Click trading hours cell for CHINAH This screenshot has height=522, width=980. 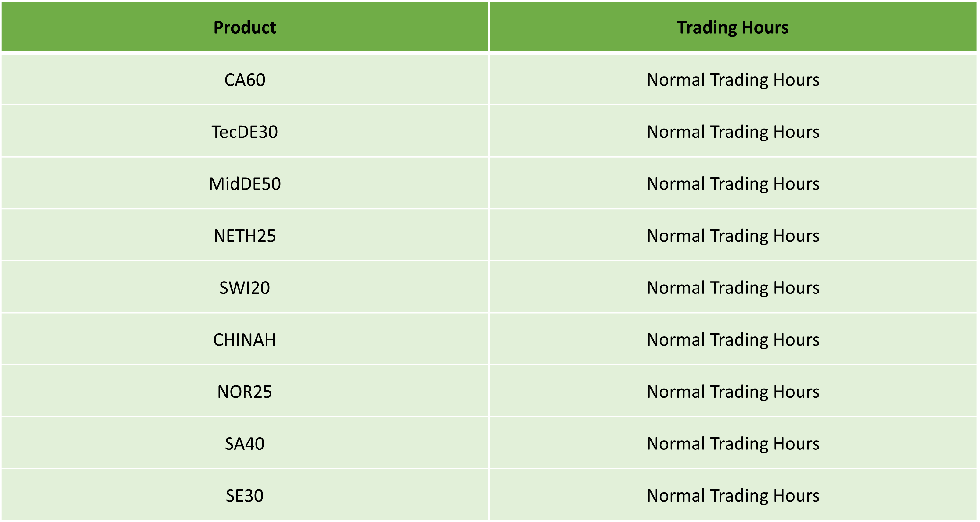click(733, 339)
